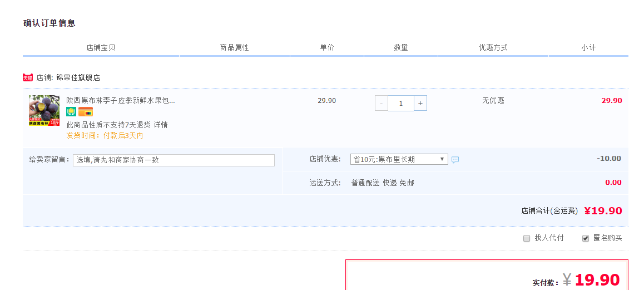Screen dimensions: 644x290
Task: Click the 小计 column header
Action: (588, 47)
